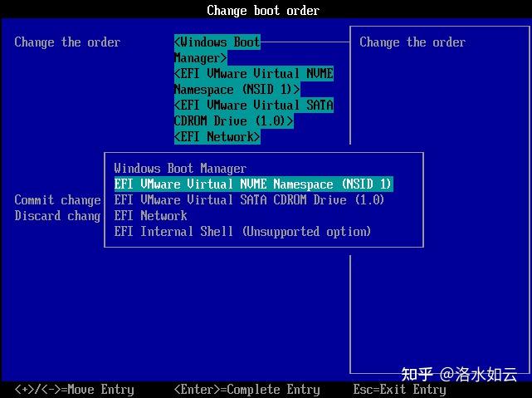532x398 pixels.
Task: Click '<EFI Network>' in the order field
Action: point(217,137)
